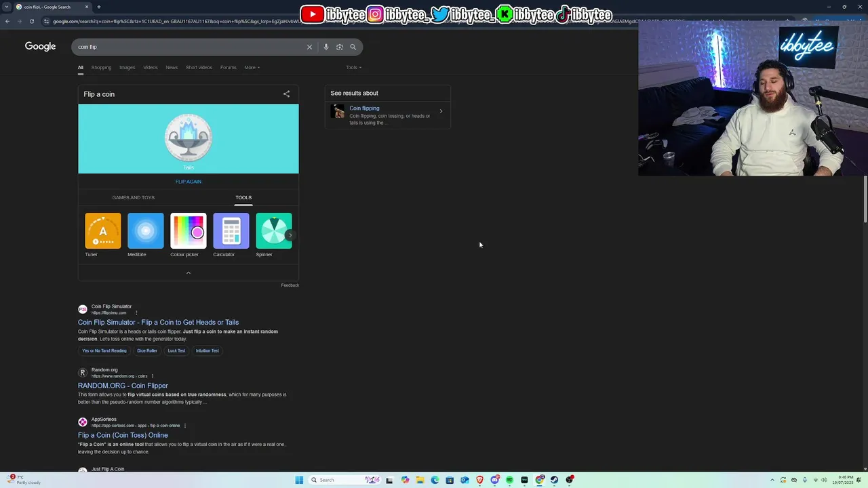Click the browser back arrow

click(7, 21)
